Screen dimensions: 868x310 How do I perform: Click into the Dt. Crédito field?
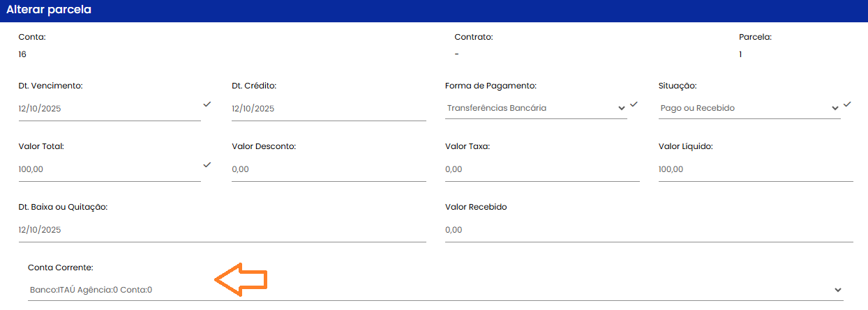point(329,109)
